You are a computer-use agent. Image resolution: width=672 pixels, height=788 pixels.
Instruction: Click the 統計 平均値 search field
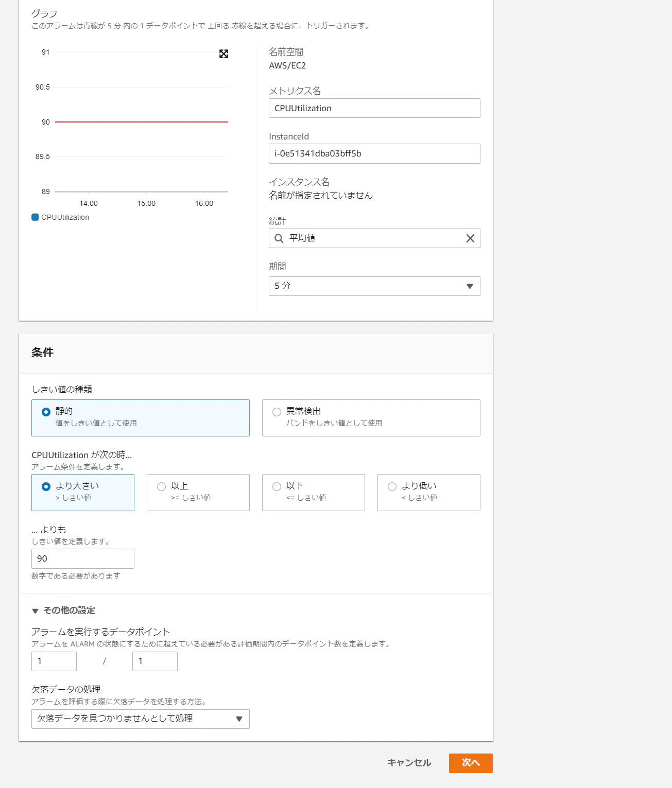[374, 238]
